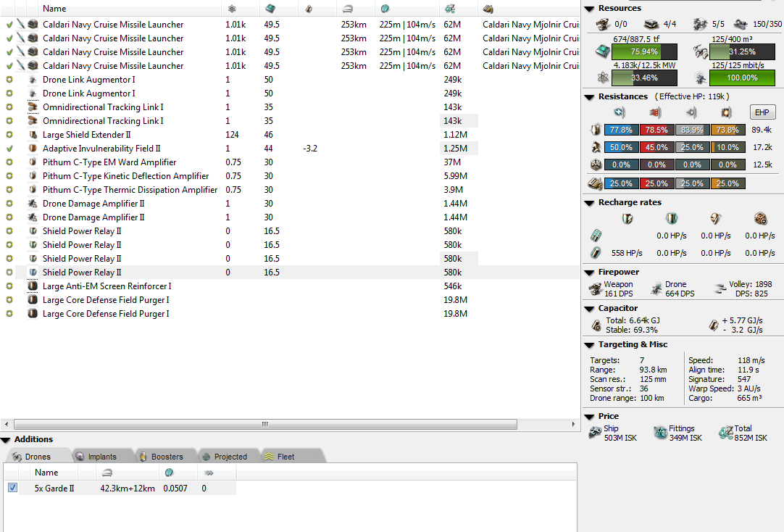
Task: Click the thermal resistance column icon
Action: click(655, 112)
